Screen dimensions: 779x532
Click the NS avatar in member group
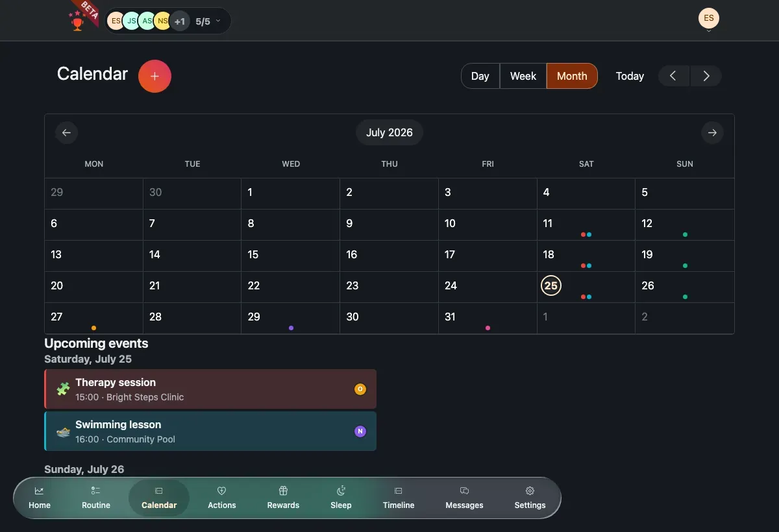[x=163, y=21]
